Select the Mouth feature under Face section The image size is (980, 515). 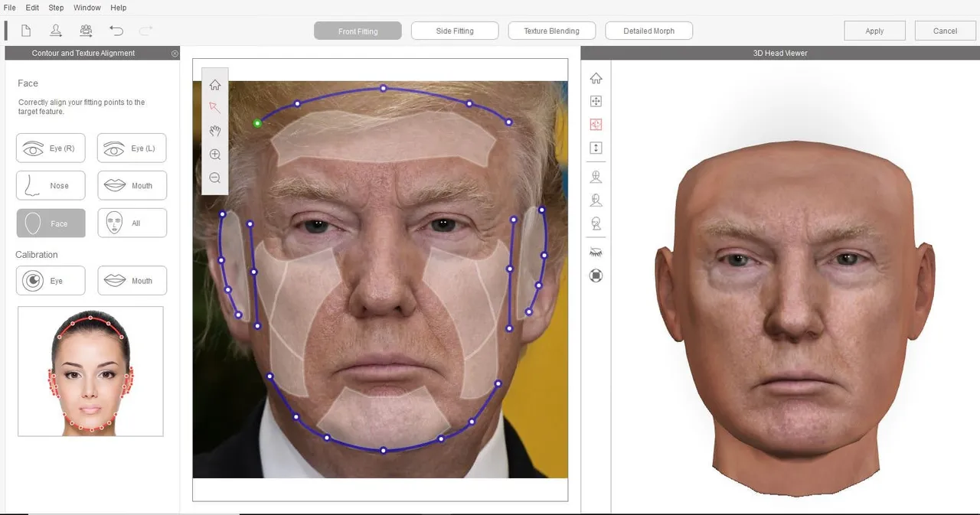132,185
